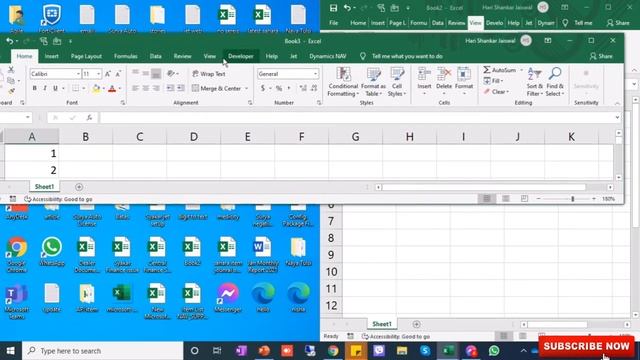Toggle Wrap Text in Book3
Viewport: 640px width, 360px height.
[x=209, y=74]
